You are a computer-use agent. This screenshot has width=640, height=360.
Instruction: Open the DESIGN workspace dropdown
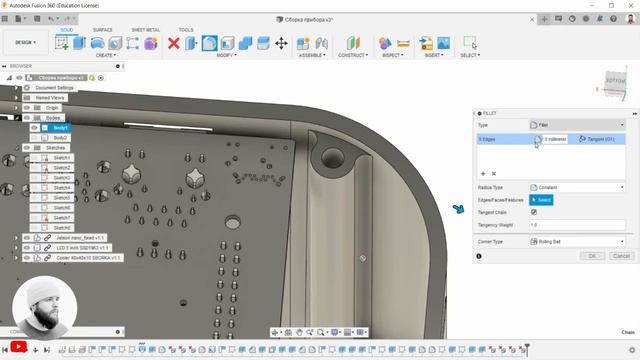pyautogui.click(x=25, y=42)
